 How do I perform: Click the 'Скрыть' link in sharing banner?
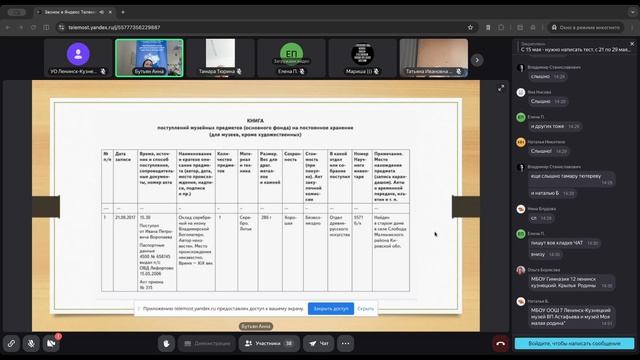[x=365, y=309]
